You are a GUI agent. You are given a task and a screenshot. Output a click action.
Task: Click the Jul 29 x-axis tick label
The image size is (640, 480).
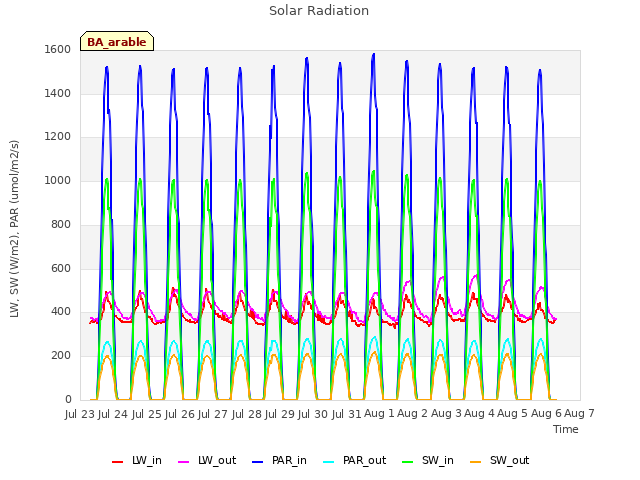pos(280,414)
